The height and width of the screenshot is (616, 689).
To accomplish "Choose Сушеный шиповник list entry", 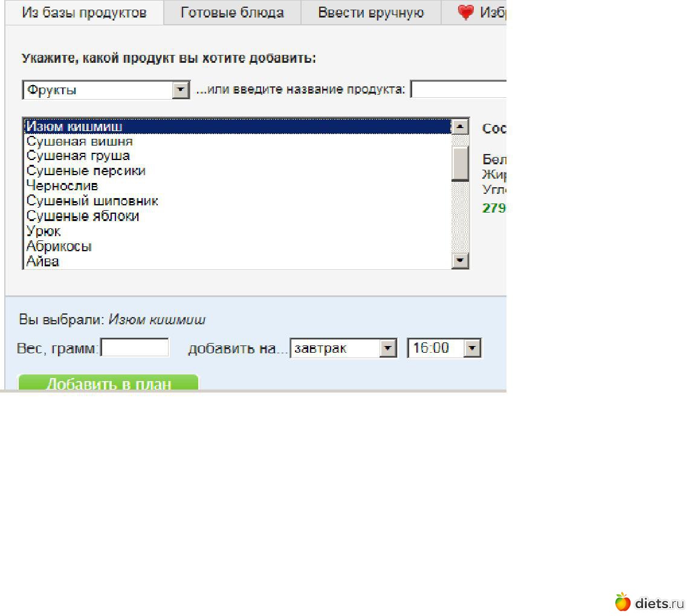I will click(92, 201).
